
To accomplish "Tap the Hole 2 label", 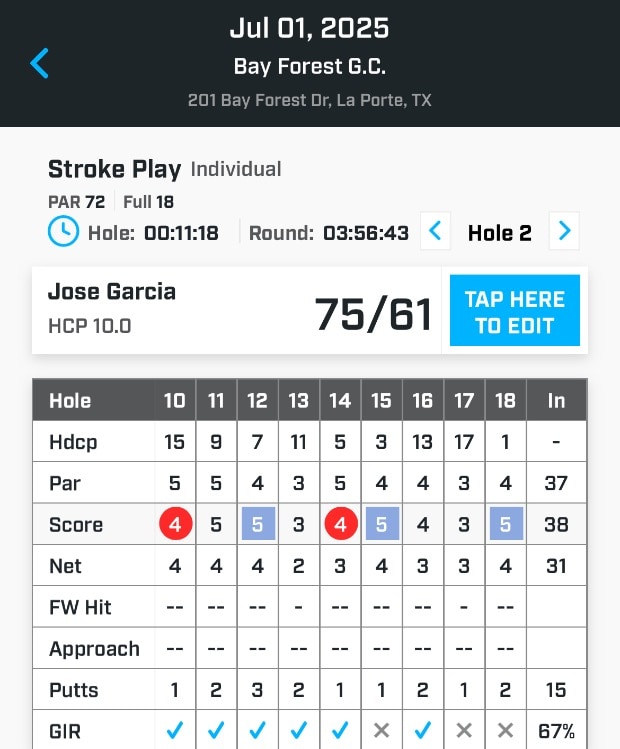I will (500, 233).
